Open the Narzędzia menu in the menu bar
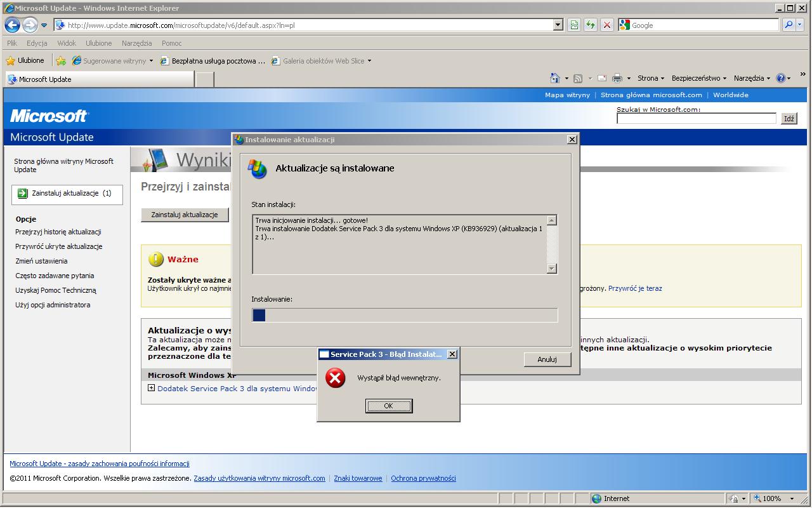 pyautogui.click(x=137, y=43)
